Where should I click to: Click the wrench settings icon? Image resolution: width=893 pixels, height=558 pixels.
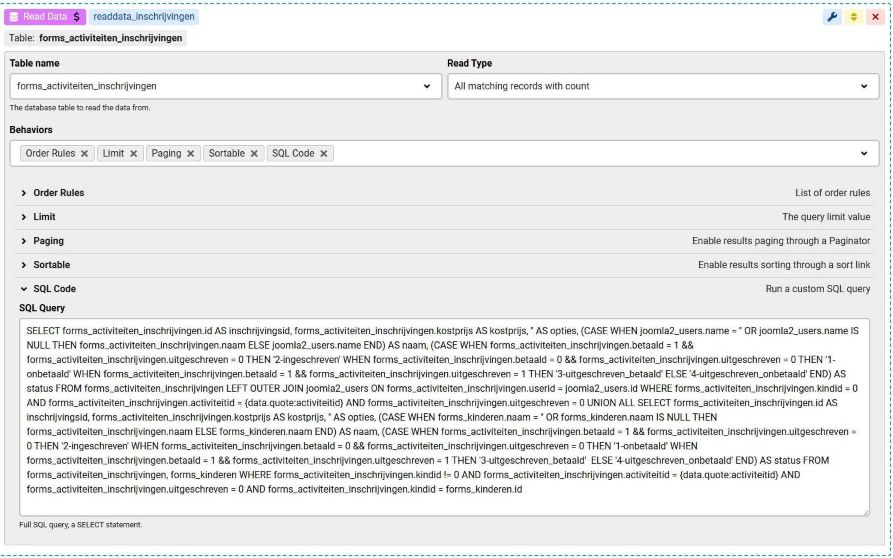pos(832,17)
